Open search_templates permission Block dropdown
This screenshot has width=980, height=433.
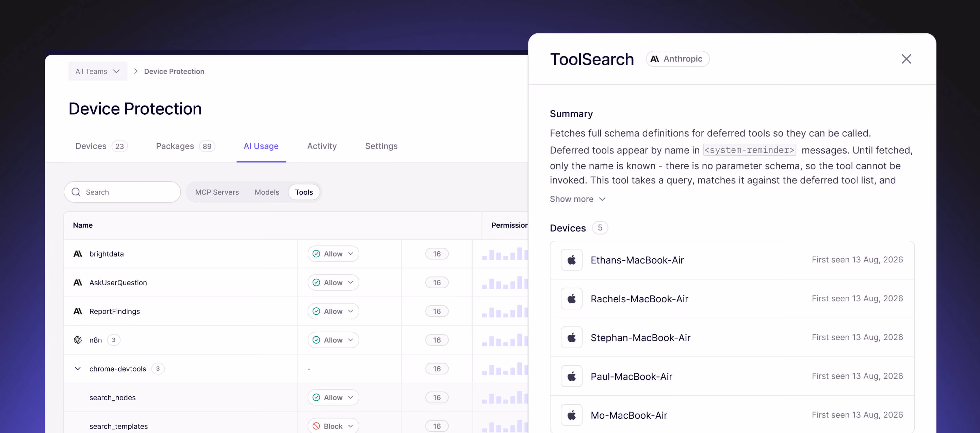[333, 426]
